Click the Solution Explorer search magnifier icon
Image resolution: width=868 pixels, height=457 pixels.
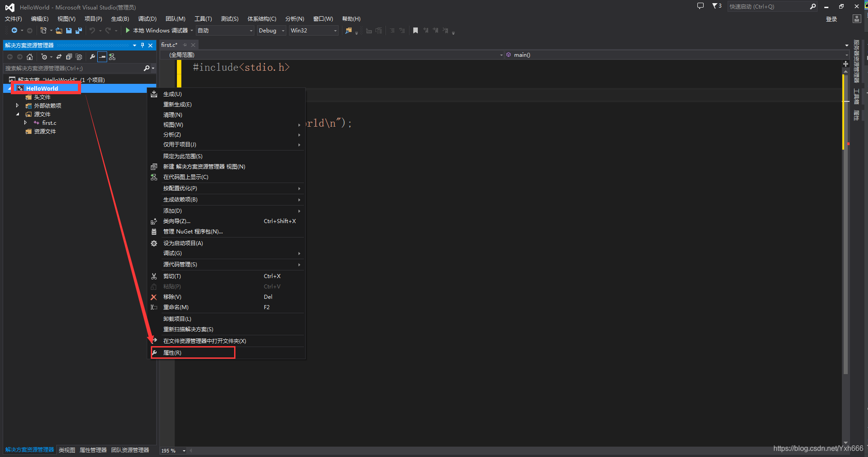coord(146,68)
